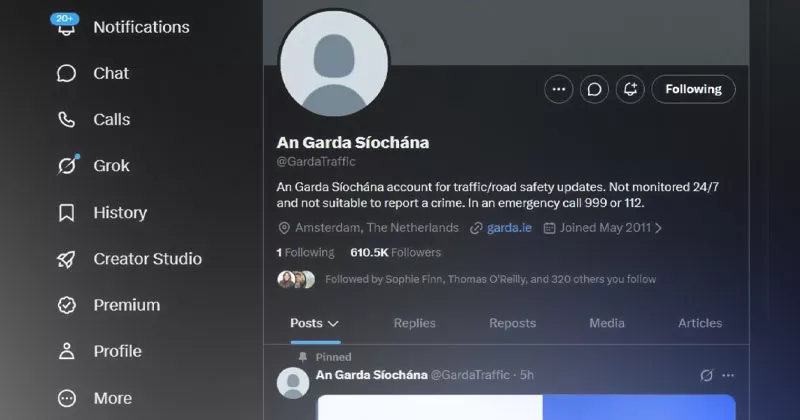Select the Posts tab label
800x420 pixels.
coord(306,323)
